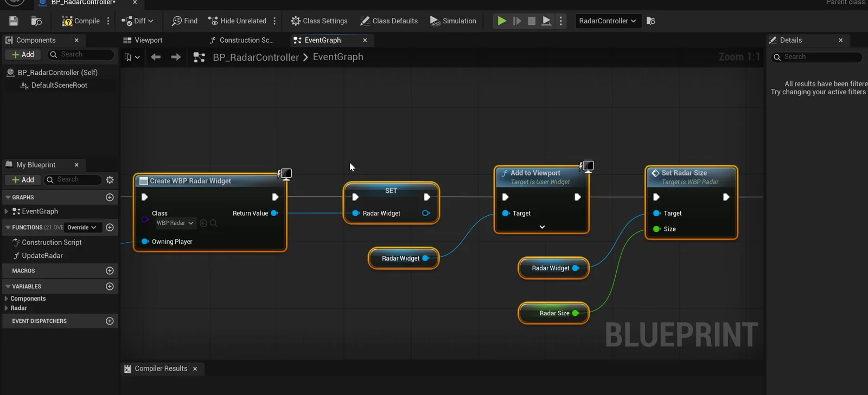The image size is (868, 395).
Task: Save the blueprint with the floppy disk icon
Action: click(x=14, y=21)
